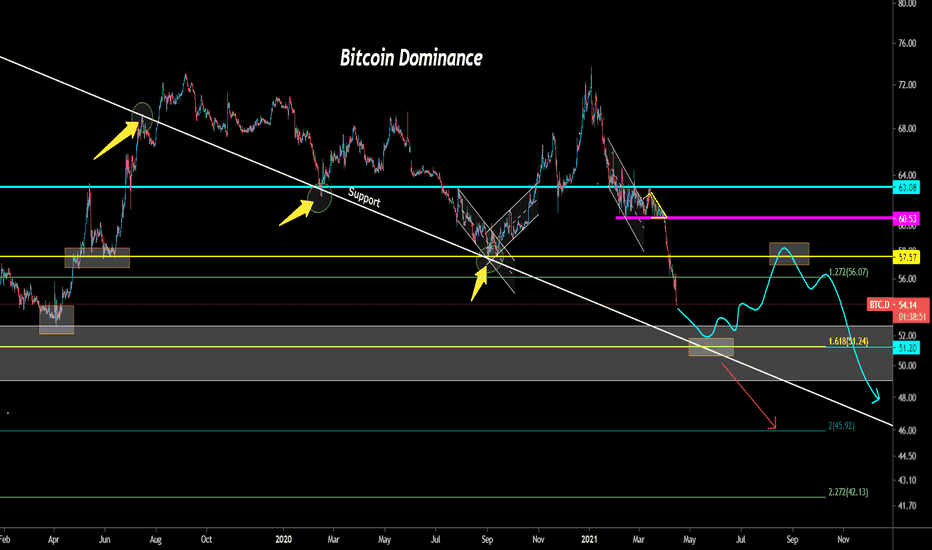Click the red BTC.D 54.14 price tag
This screenshot has width=932, height=550.
[898, 304]
